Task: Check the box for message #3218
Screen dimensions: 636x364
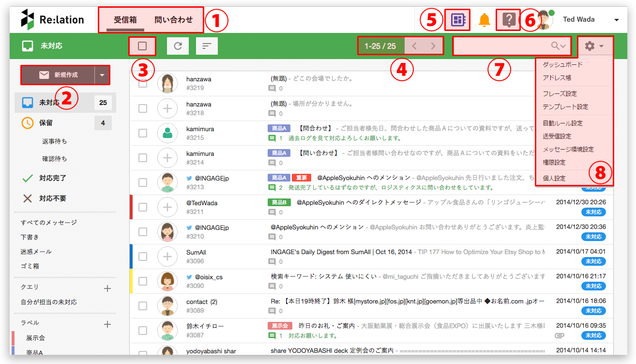Action: coord(143,108)
